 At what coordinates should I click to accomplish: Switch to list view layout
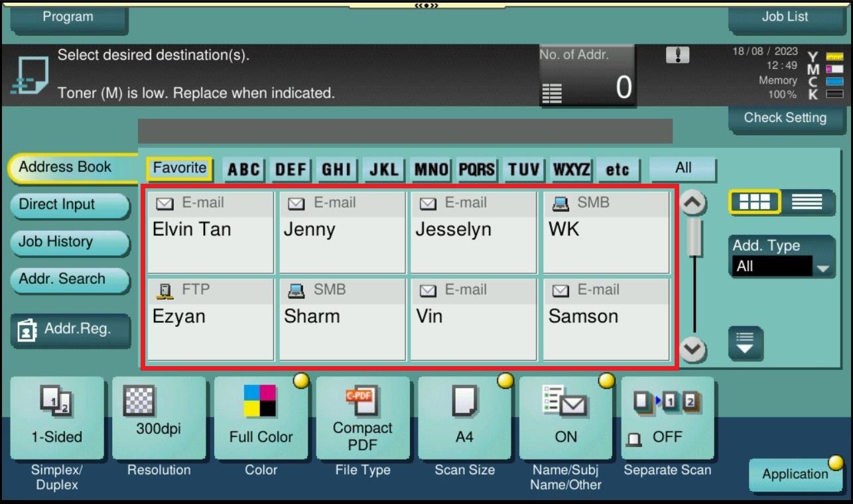tap(807, 202)
